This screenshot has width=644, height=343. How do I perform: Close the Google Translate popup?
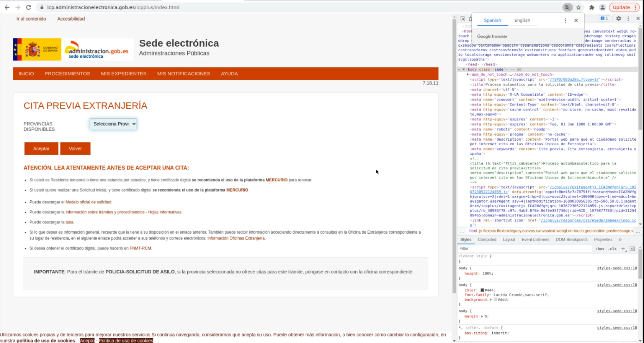coord(576,21)
